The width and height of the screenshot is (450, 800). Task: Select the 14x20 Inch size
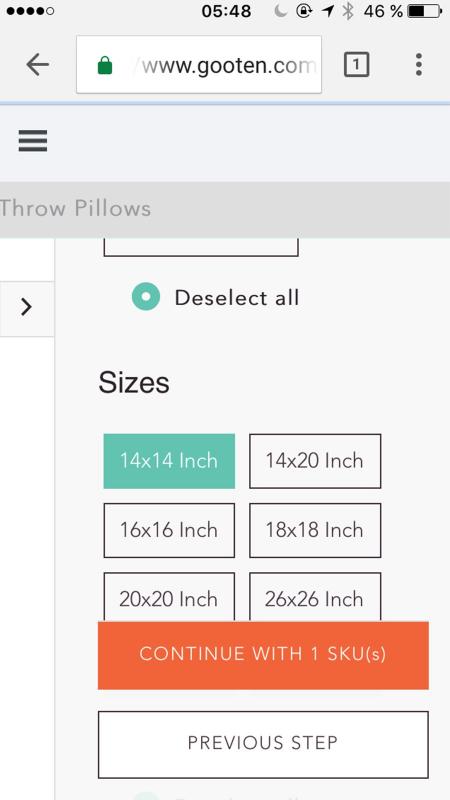click(315, 461)
